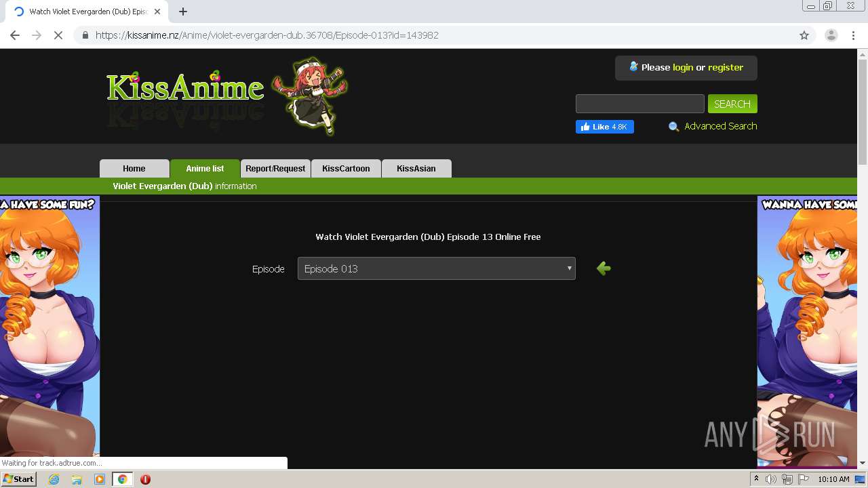
Task: Click the site search input field
Action: coord(640,104)
